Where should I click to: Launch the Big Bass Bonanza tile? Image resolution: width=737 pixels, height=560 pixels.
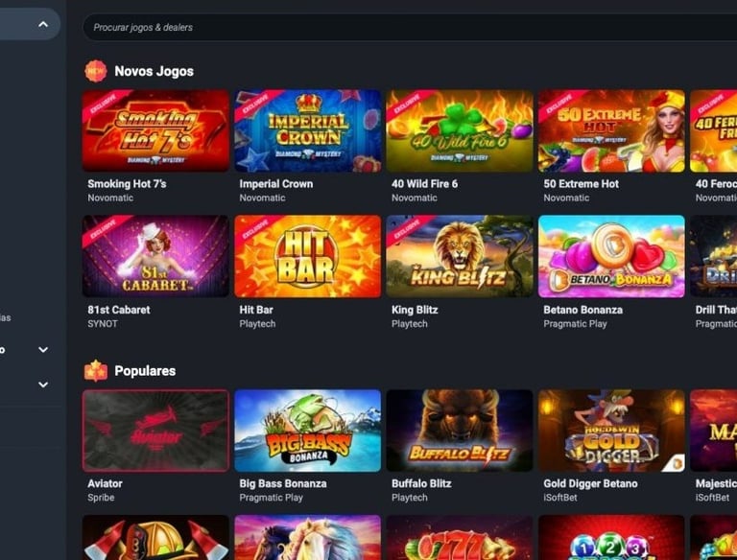point(308,431)
